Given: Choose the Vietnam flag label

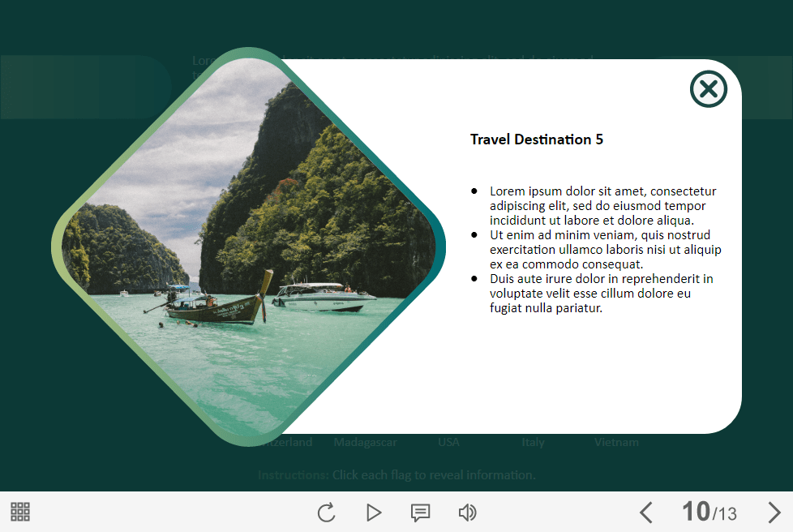Looking at the screenshot, I should pos(616,443).
